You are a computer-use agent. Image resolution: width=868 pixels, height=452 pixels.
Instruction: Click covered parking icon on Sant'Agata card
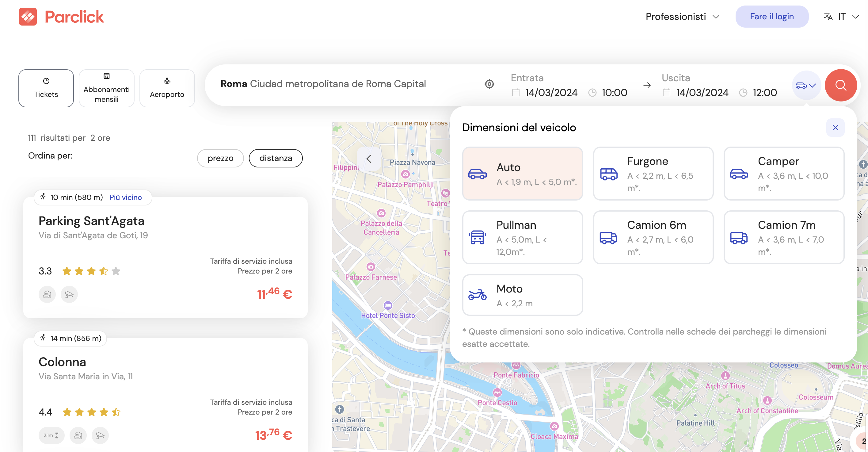point(47,295)
